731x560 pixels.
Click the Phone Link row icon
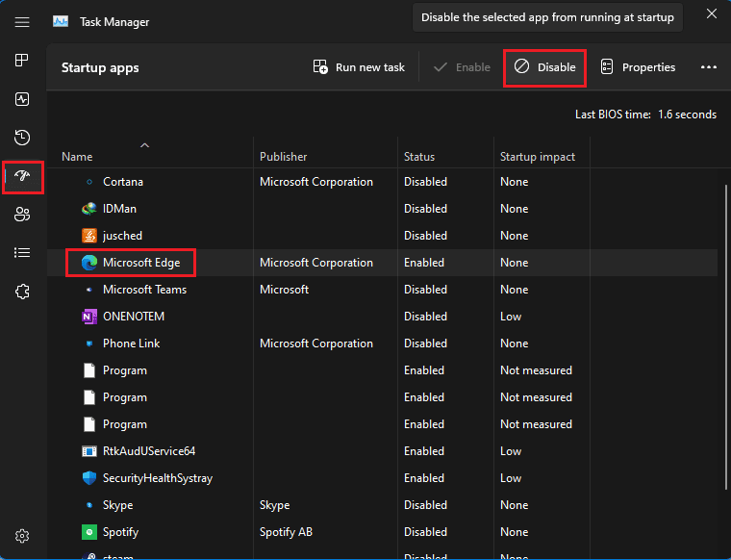click(x=89, y=344)
